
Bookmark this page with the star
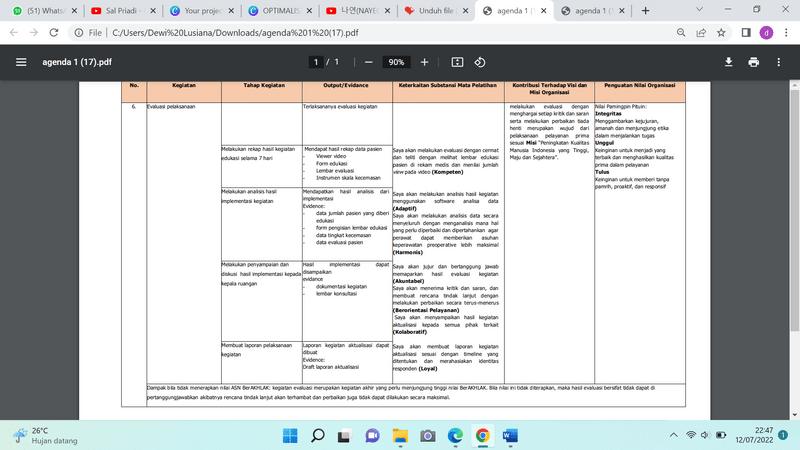[721, 33]
